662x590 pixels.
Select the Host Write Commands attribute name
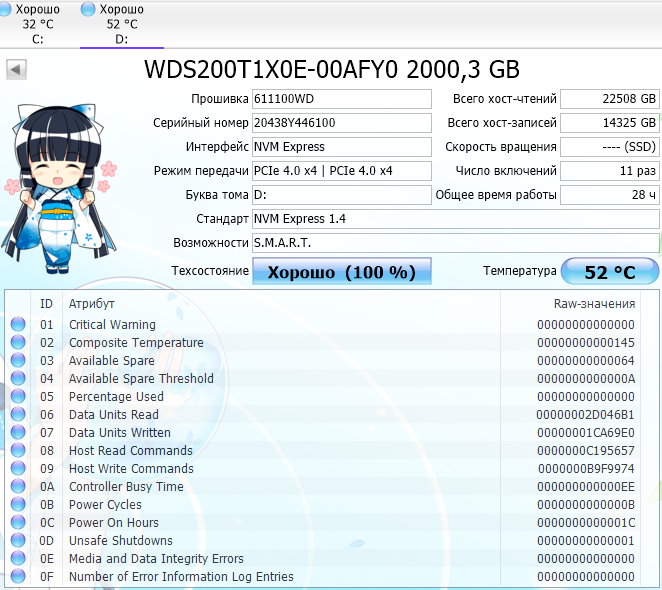[x=131, y=468]
